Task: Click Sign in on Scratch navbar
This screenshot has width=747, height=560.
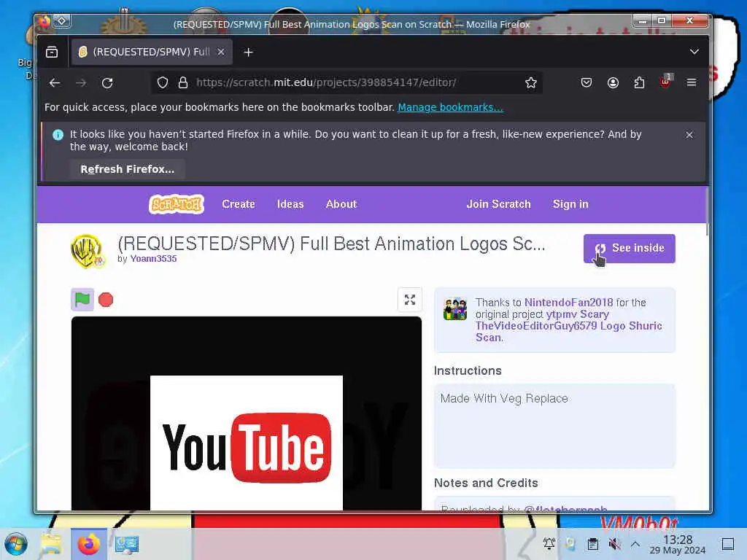Action: [x=570, y=204]
